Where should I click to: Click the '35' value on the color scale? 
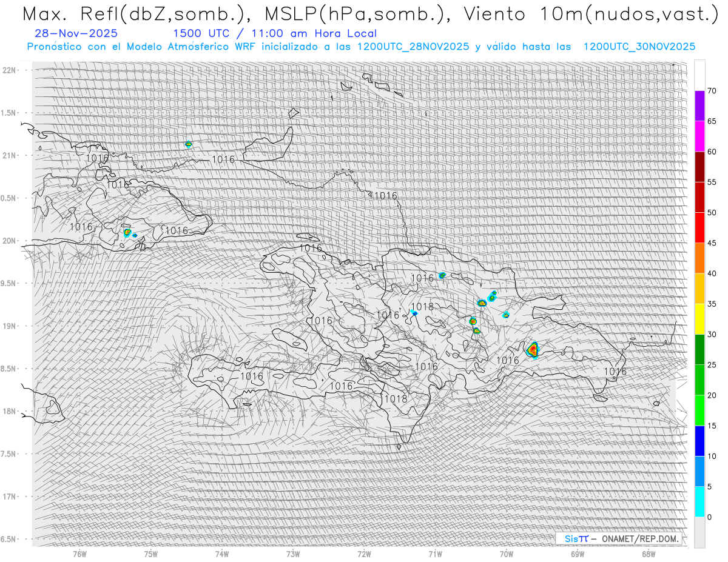point(712,304)
